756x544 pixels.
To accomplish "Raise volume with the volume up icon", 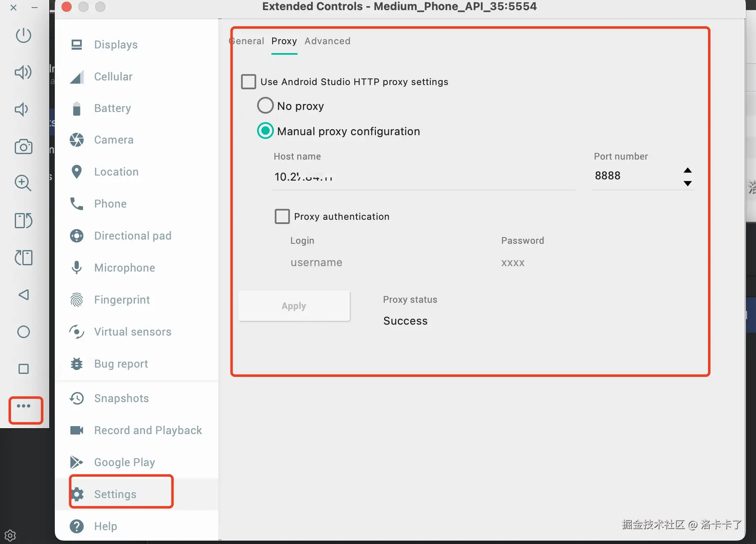I will (x=24, y=72).
